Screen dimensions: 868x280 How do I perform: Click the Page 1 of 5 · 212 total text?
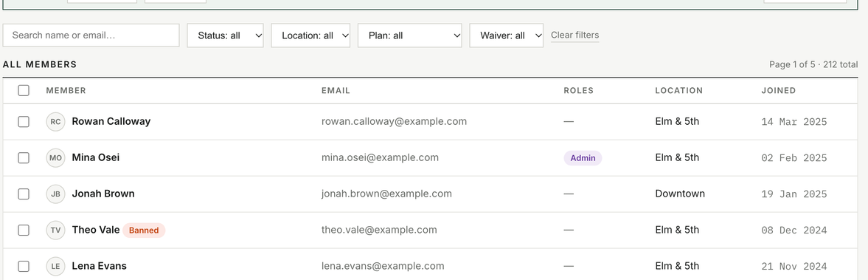pos(813,64)
